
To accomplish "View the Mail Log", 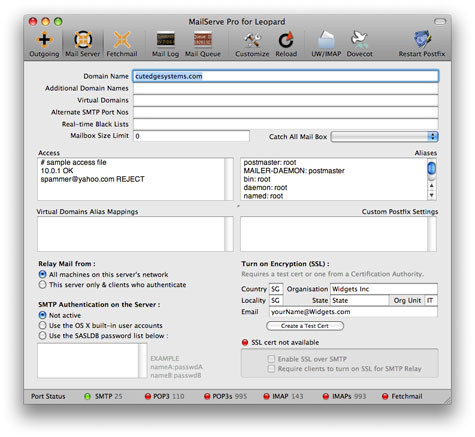I will [165, 44].
